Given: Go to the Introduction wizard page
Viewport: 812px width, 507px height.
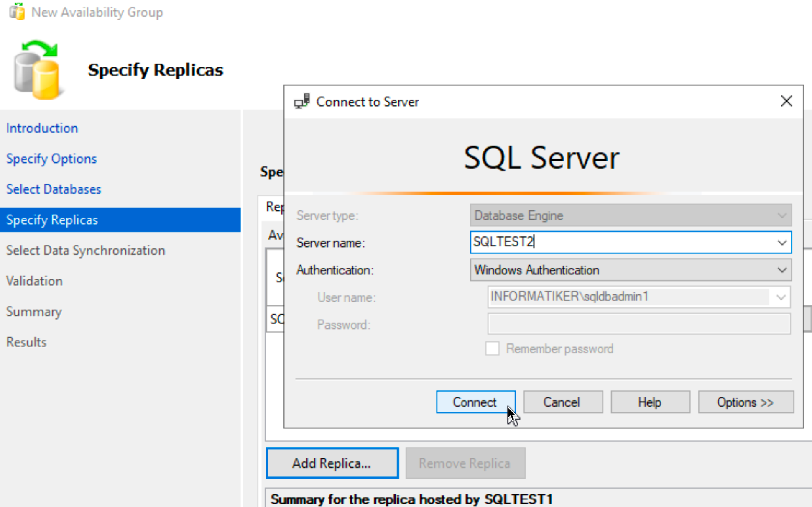Looking at the screenshot, I should 42,128.
